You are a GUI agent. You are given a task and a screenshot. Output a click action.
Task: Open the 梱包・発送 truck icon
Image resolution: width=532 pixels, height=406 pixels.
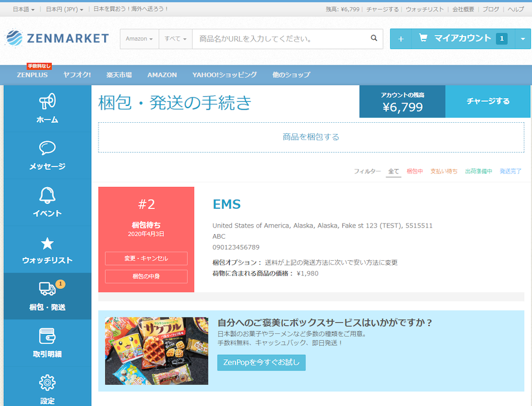47,289
